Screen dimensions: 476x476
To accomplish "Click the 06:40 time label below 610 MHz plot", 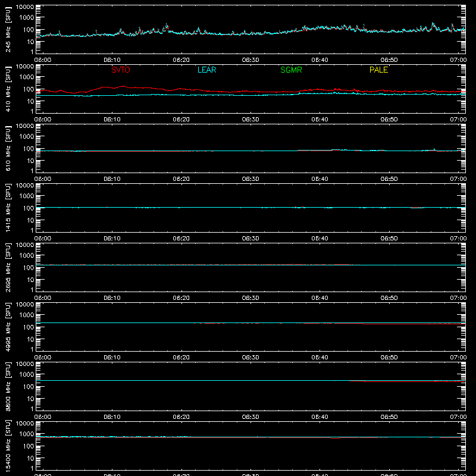I will click(x=320, y=179).
